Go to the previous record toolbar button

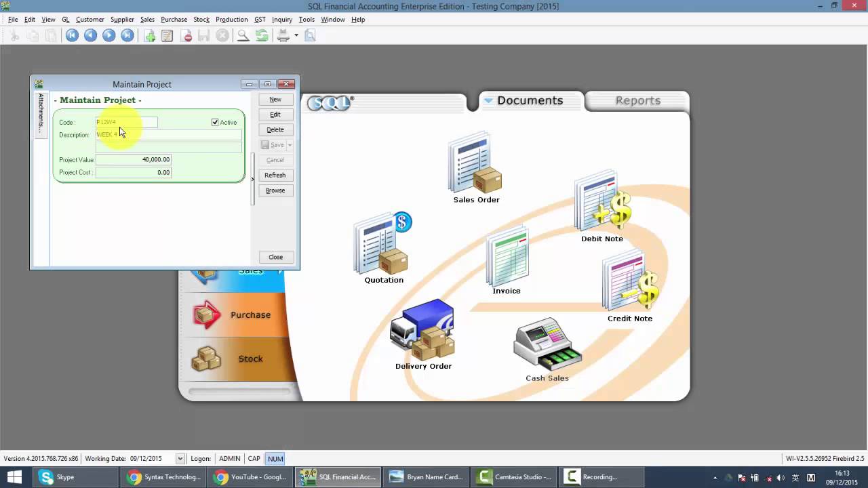(x=90, y=36)
